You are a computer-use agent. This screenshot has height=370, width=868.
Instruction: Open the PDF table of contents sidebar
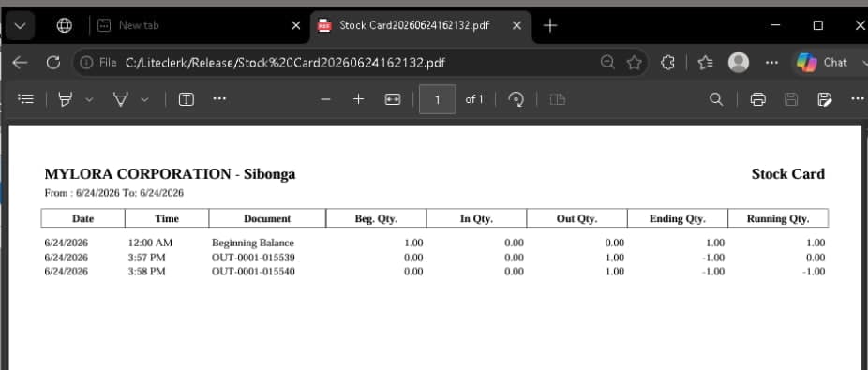pos(25,99)
